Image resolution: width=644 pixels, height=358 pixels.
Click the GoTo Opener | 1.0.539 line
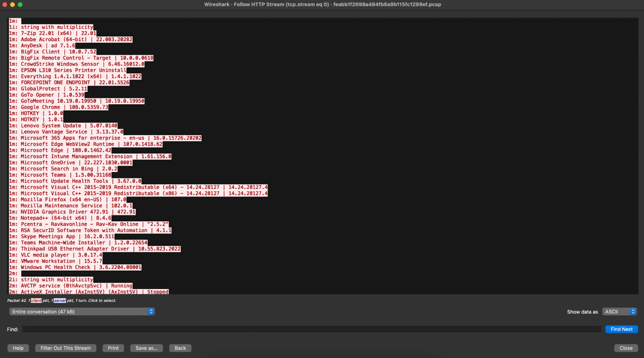tap(47, 95)
